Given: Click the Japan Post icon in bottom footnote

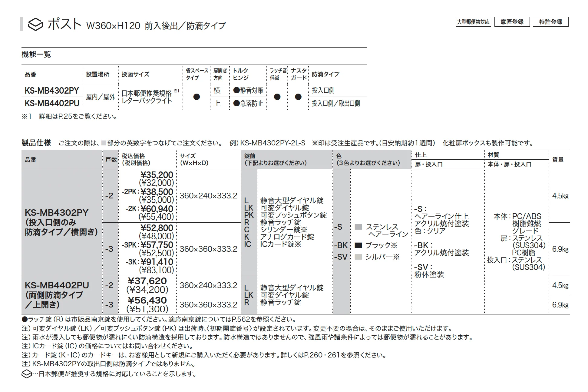Looking at the screenshot, I should pos(27,374).
